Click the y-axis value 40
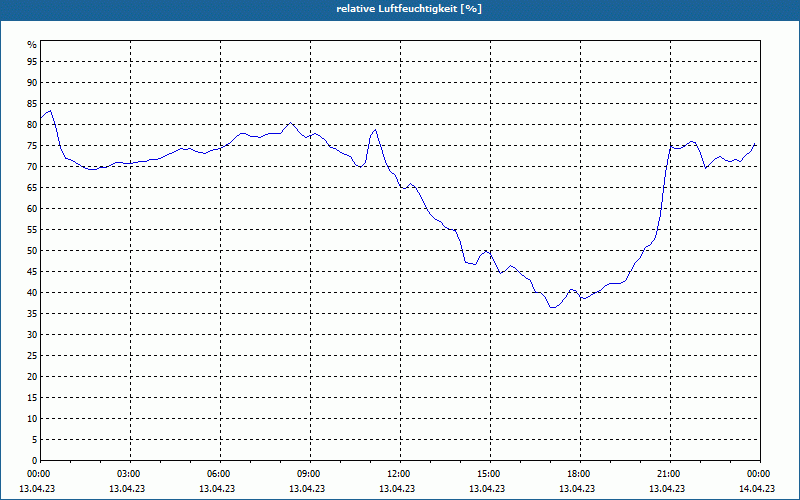 tap(32, 293)
